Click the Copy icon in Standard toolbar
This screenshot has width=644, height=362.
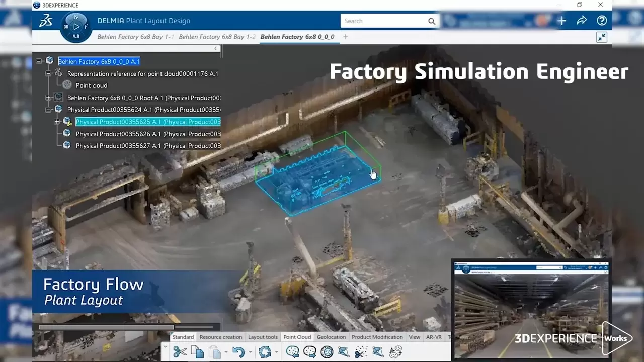click(x=197, y=352)
